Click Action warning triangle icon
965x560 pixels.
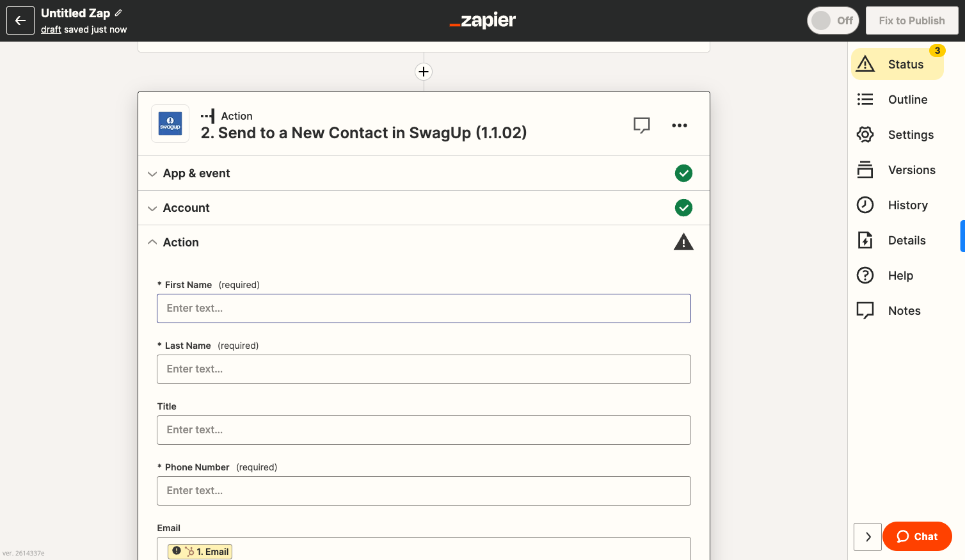683,242
